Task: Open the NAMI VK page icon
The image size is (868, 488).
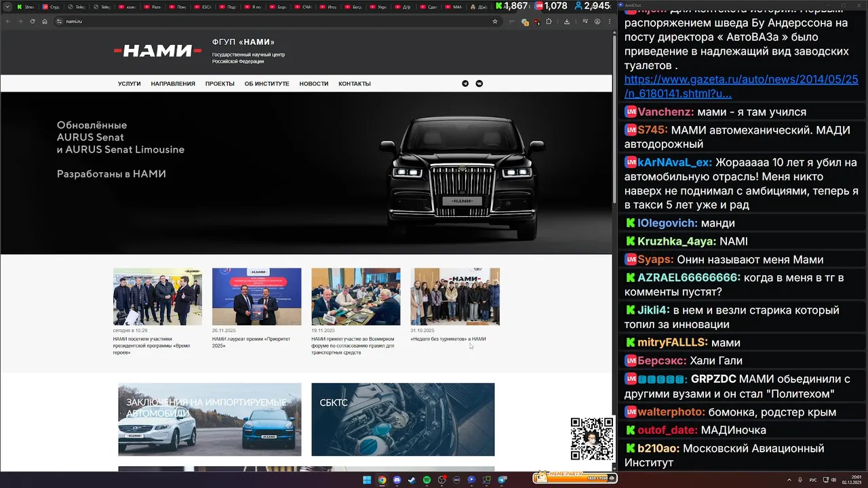Action: click(x=480, y=83)
